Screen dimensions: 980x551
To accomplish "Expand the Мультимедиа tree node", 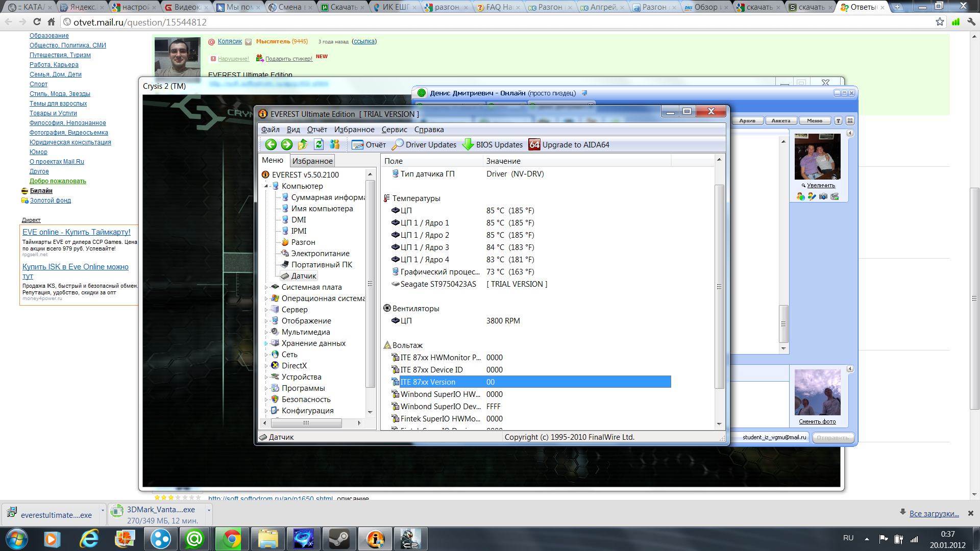I will coord(266,332).
